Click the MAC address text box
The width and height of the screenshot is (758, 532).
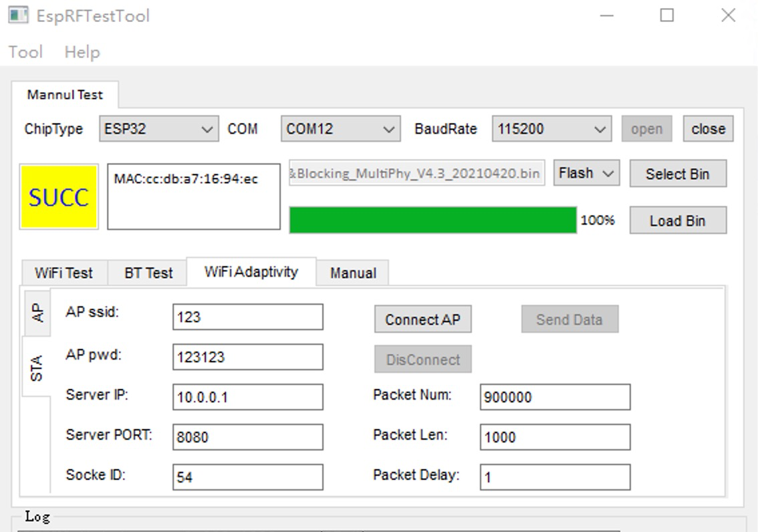coord(194,196)
